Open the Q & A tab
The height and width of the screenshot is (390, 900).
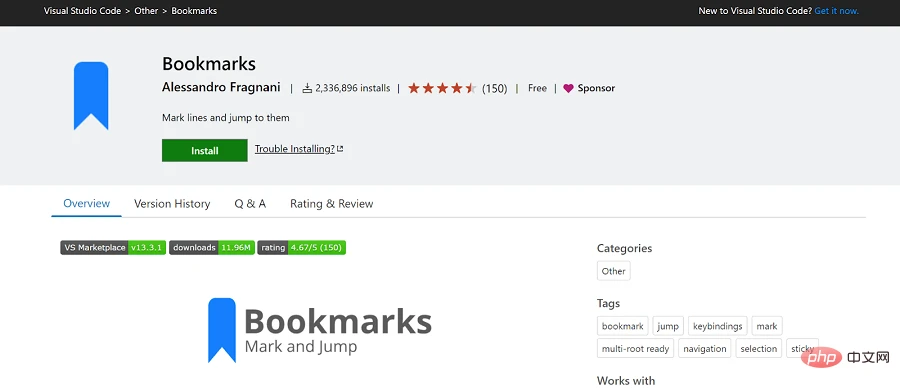[x=250, y=203]
